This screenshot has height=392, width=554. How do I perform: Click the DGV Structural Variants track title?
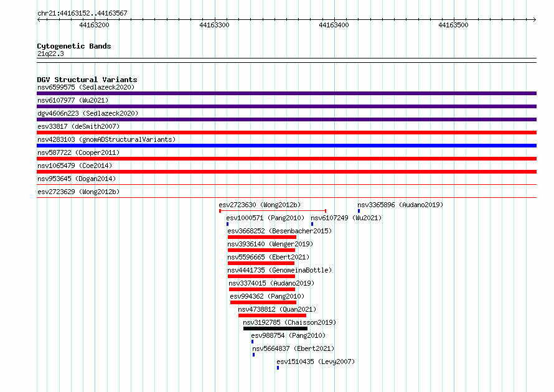[x=87, y=80]
